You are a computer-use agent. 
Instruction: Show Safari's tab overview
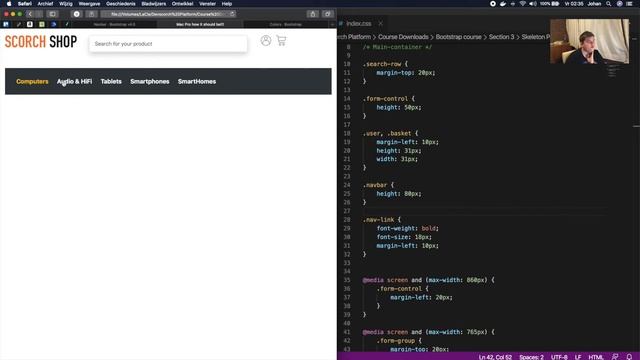328,14
